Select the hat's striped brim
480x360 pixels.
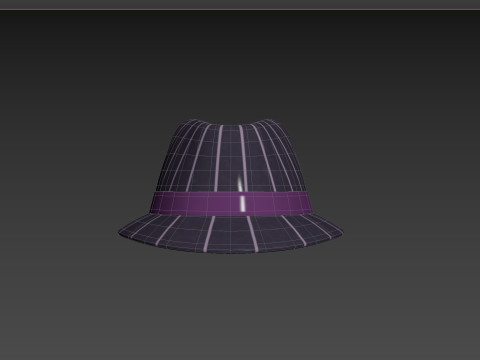(231, 233)
